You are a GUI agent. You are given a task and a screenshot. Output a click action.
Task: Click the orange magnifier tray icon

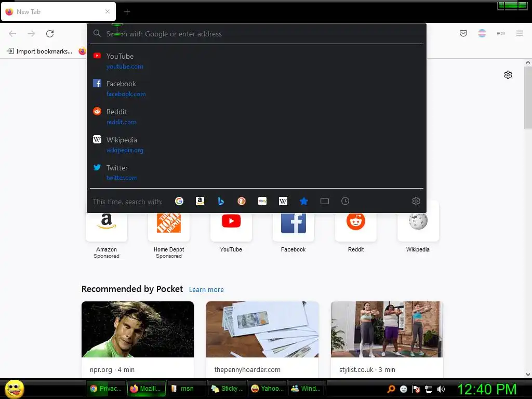(391, 389)
